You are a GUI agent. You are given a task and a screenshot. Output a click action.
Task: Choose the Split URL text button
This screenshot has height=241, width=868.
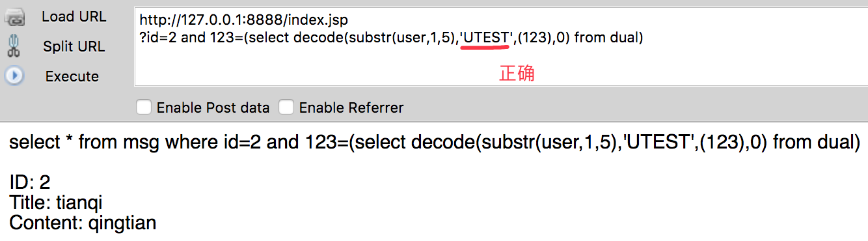[x=74, y=47]
